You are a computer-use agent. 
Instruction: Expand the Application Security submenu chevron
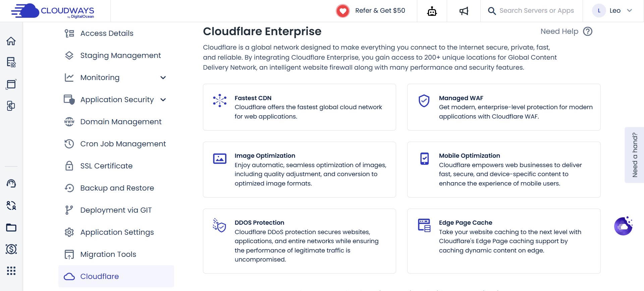pyautogui.click(x=163, y=100)
